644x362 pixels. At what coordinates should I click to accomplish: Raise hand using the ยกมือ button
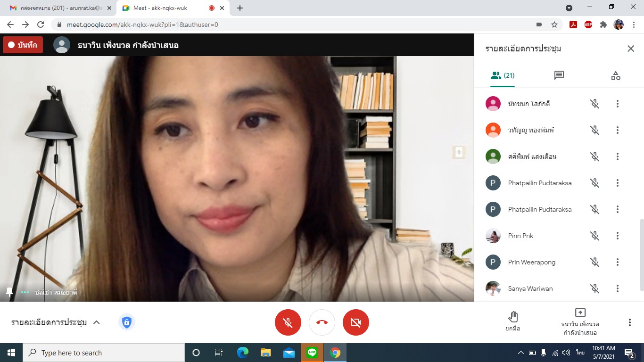pos(513,321)
